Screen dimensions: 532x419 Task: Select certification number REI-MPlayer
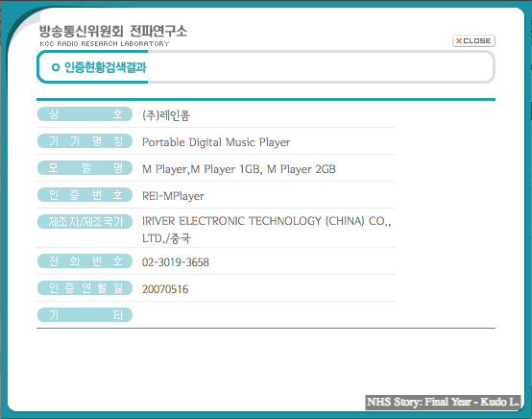coord(173,196)
